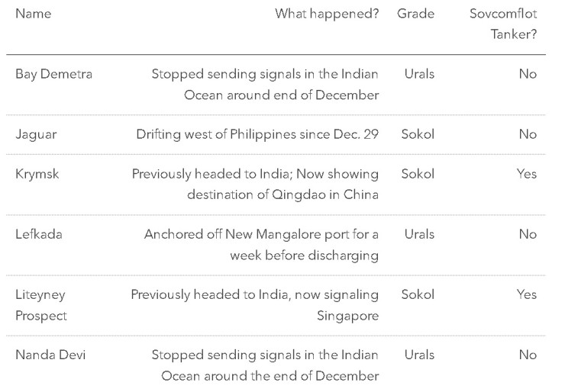This screenshot has width=565, height=392.
Task: Click the Sovcomflot Tanker? column header
Action: [503, 24]
